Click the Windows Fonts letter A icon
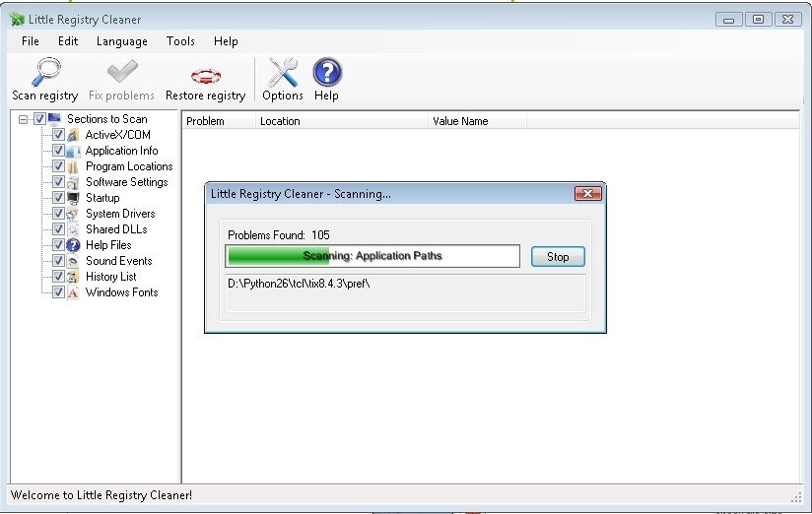 pyautogui.click(x=73, y=292)
